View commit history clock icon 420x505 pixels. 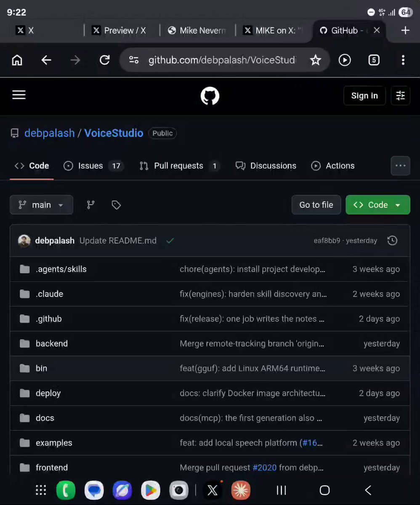pos(392,240)
